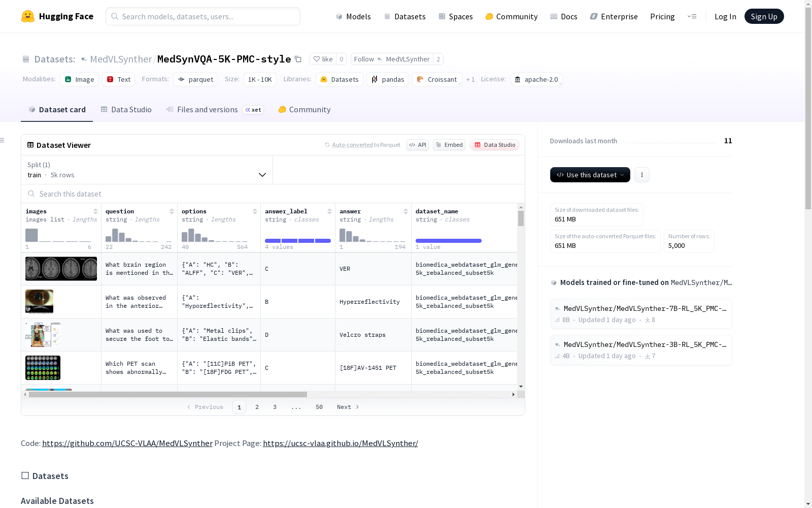Open the ucsc-vlaa.github.io project page link
Screen dimensions: 812x508
(341, 443)
